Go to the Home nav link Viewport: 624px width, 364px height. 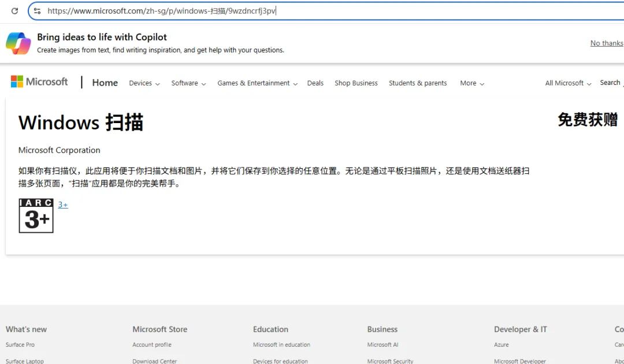tap(105, 83)
